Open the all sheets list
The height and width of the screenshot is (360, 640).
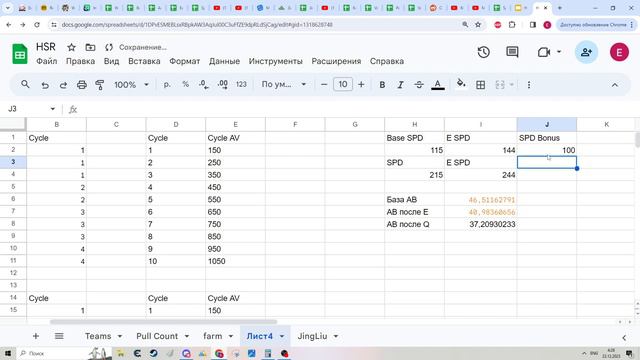(59, 336)
